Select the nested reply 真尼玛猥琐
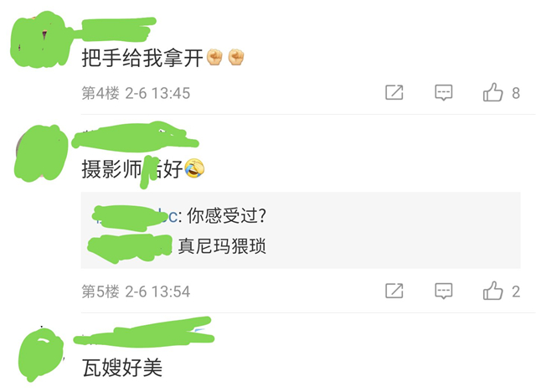This screenshot has width=536, height=392. [x=222, y=246]
